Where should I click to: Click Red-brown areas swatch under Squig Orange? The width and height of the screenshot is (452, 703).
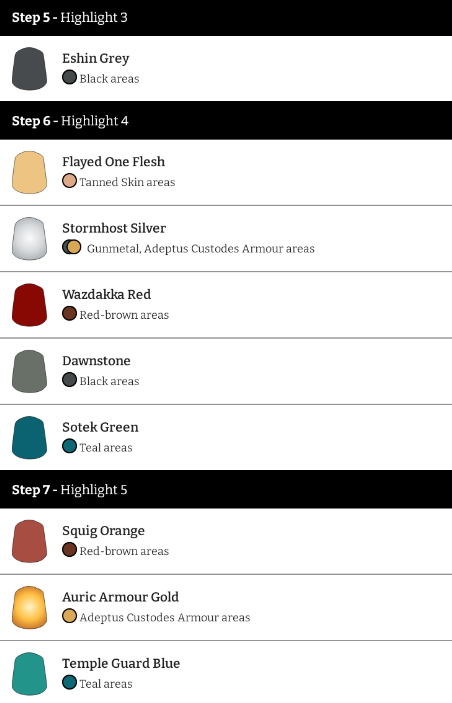point(69,550)
